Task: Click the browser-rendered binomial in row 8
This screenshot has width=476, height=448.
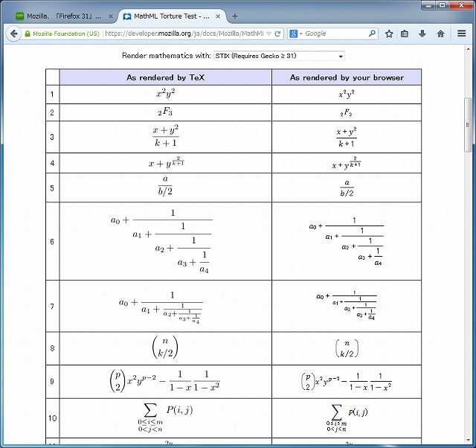Action: pyautogui.click(x=347, y=348)
